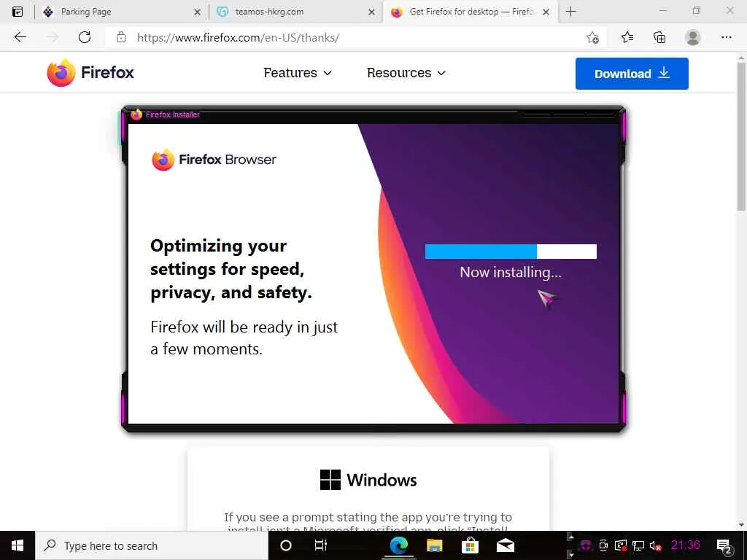The height and width of the screenshot is (560, 747).
Task: View site info via the padlock icon
Action: [121, 37]
